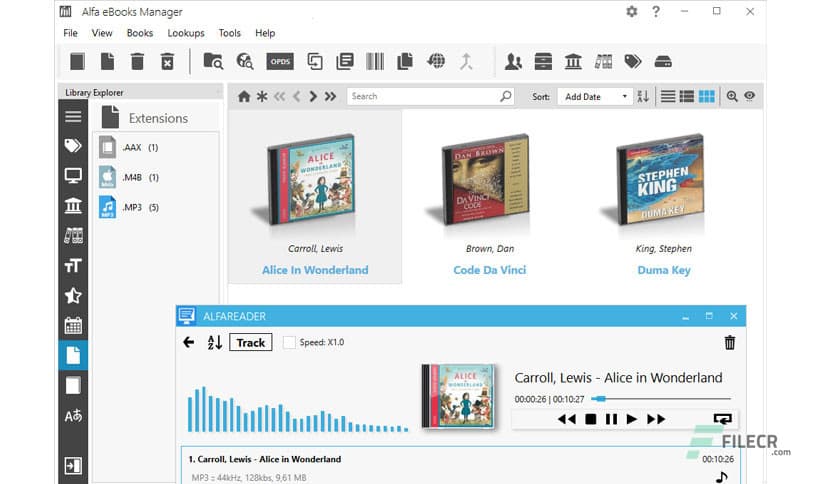Click the delete book trash toolbar icon
836x484 pixels.
[x=138, y=61]
